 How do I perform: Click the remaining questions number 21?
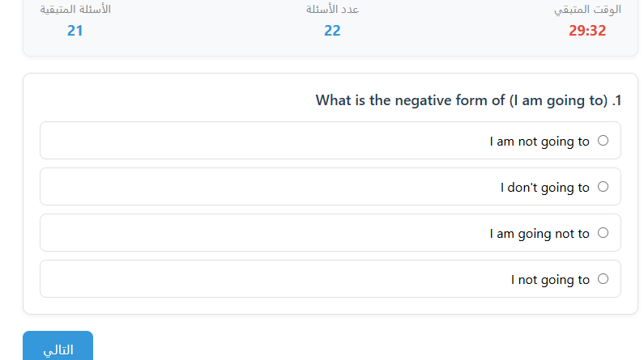point(75,31)
